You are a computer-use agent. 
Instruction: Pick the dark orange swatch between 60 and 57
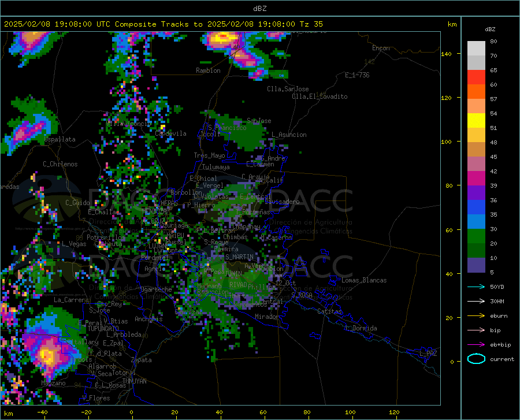(x=476, y=92)
